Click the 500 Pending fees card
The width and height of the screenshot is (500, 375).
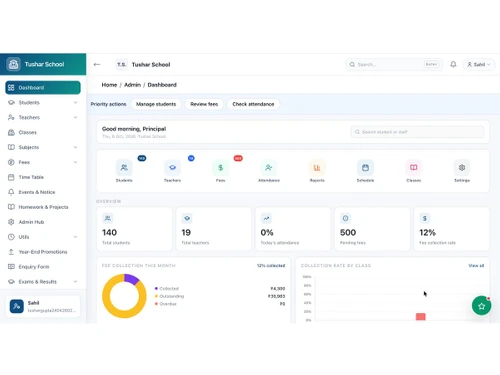(x=372, y=229)
